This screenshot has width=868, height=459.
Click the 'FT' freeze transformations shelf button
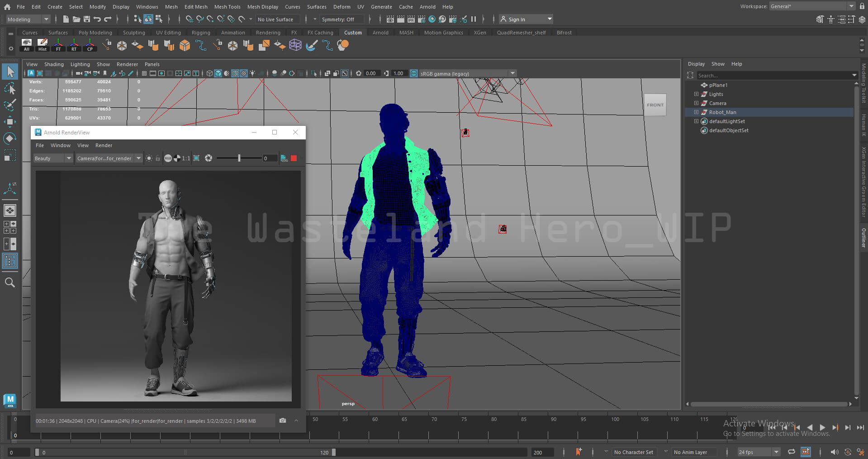point(58,45)
